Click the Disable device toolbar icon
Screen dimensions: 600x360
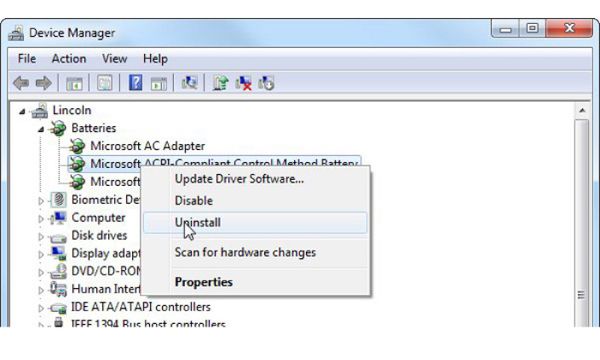pyautogui.click(x=266, y=83)
